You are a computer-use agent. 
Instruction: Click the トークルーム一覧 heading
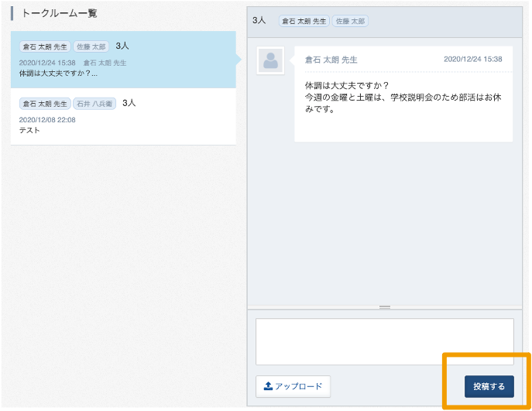pos(60,14)
